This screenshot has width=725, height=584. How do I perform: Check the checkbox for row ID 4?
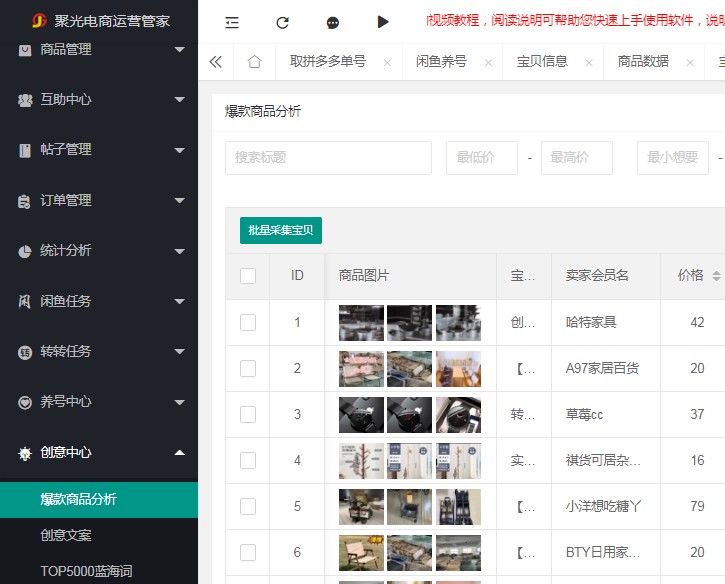248,461
